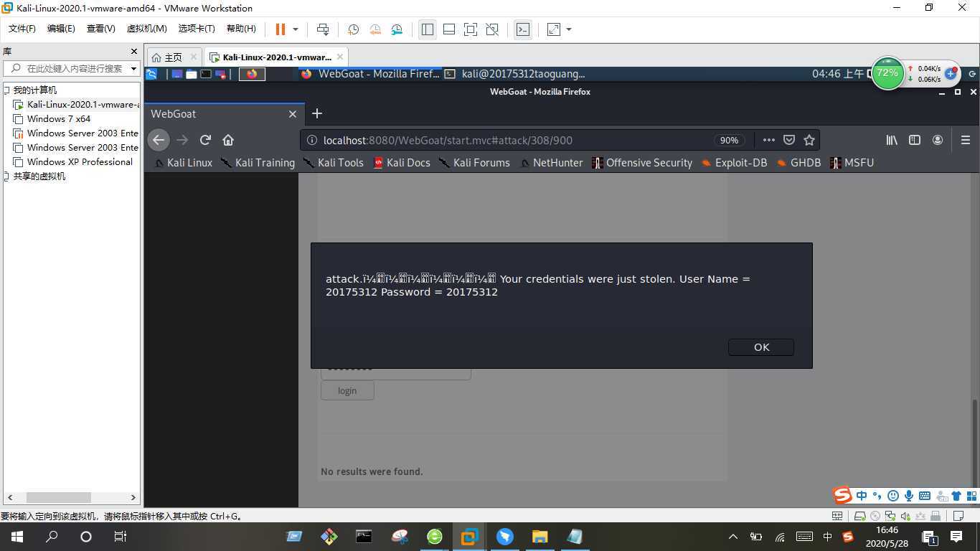Screen dimensions: 980x551
Task: Toggle the Firefox sidebar
Action: point(915,140)
